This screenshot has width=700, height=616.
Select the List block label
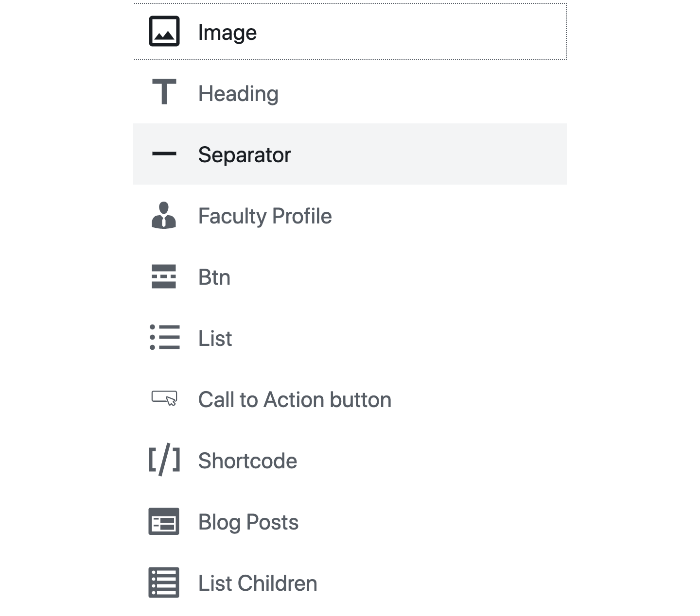click(215, 339)
